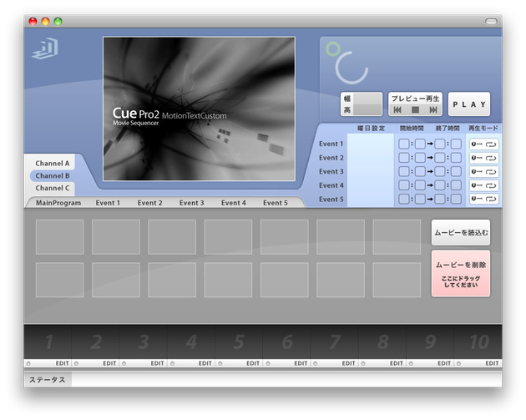Screen dimensions: 526x420
Task: Toggle the indicator circle on slot 1
Action: point(28,364)
